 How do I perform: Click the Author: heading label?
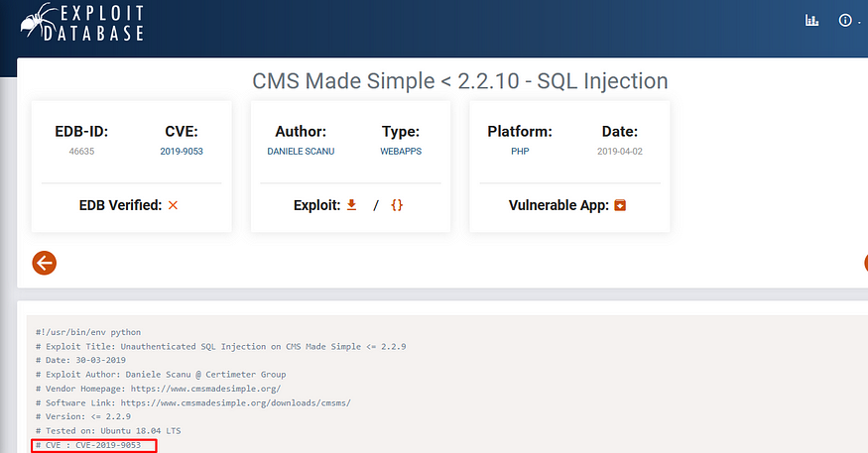(x=301, y=132)
